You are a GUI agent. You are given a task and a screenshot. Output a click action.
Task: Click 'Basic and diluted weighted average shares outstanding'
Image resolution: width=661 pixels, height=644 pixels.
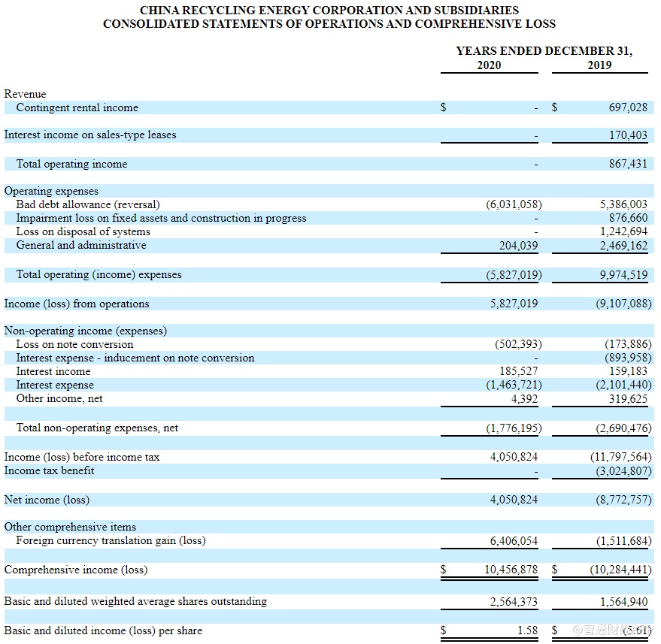[135, 601]
